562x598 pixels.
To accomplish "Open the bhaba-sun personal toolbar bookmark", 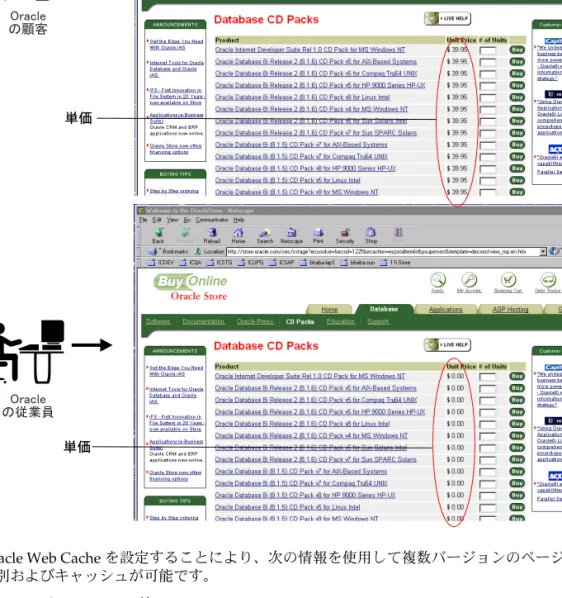I will [x=358, y=262].
